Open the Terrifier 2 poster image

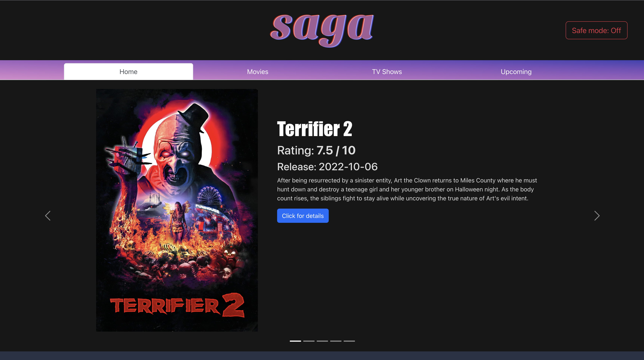click(177, 210)
